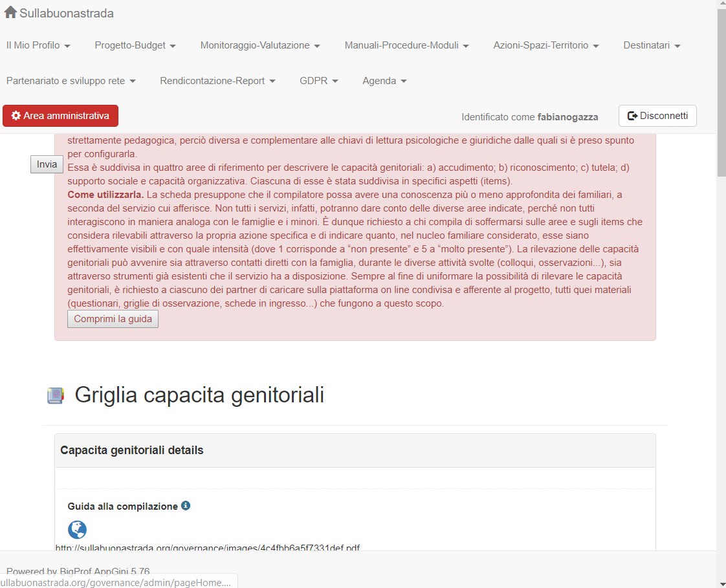Expand the Monitoraggio-Valutazione menu
Viewport: 726px width, 588px height.
260,45
